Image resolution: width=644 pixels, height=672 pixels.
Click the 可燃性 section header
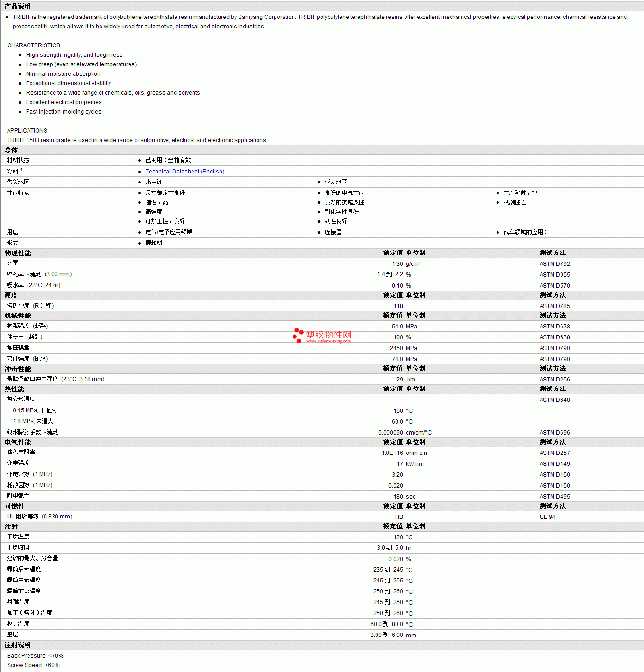[x=14, y=506]
